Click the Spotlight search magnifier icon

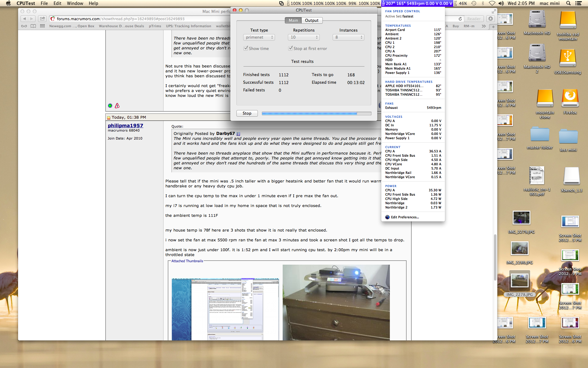tap(568, 3)
